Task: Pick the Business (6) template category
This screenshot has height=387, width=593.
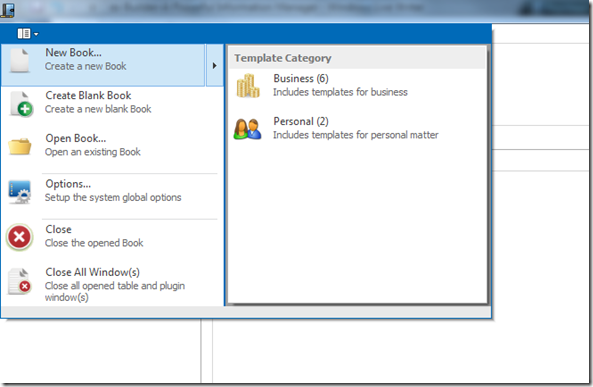Action: [357, 85]
